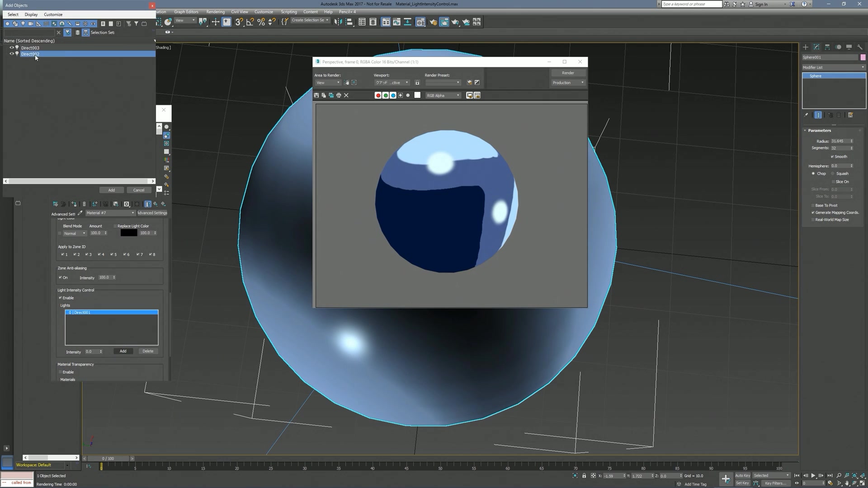The image size is (868, 488).
Task: Open the Material Editor icon on main toolbar
Action: (x=420, y=22)
